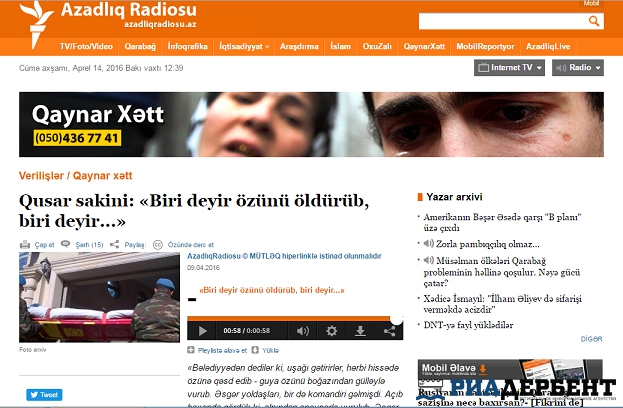Screen dimensions: 623x408
Task: Open audio player settings gear
Action: coord(331,330)
